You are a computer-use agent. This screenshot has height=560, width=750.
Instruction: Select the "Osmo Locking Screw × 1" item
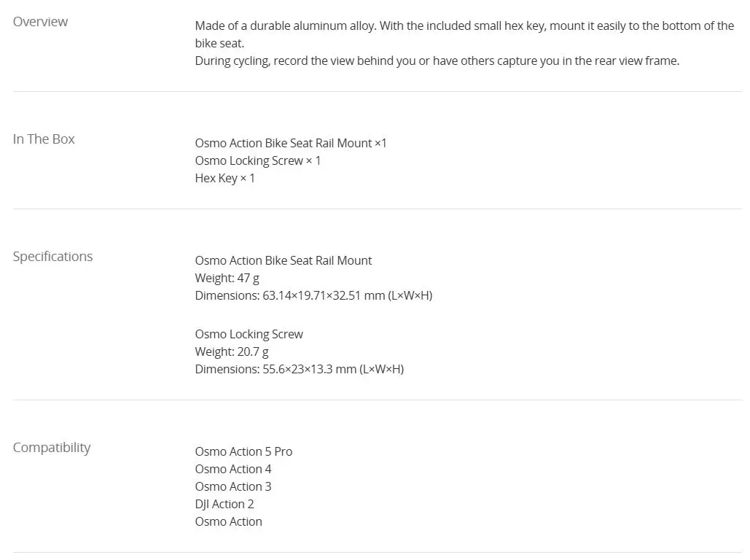[x=257, y=161]
